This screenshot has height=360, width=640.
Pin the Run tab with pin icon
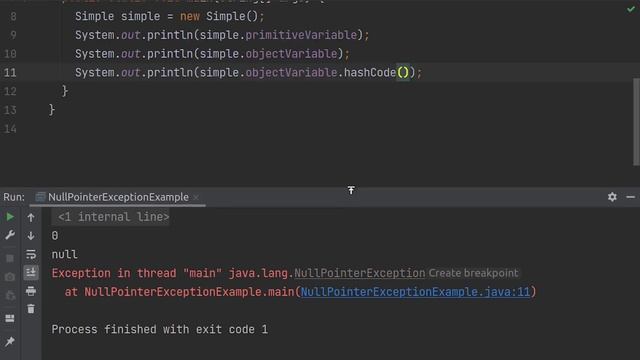pos(10,341)
